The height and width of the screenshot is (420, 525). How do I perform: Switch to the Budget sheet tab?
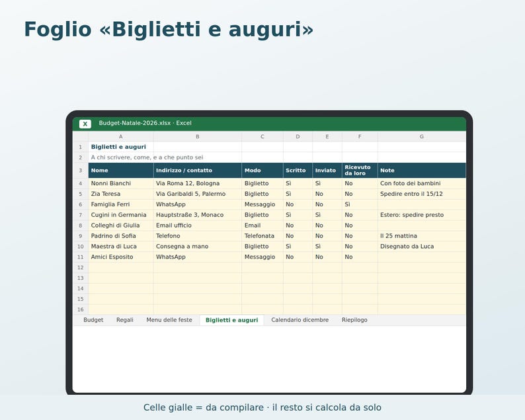coord(93,320)
